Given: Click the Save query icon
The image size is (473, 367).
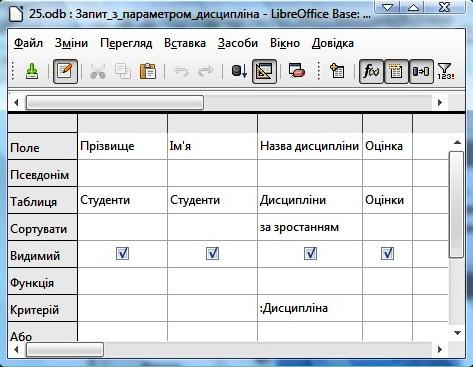Looking at the screenshot, I should point(32,71).
